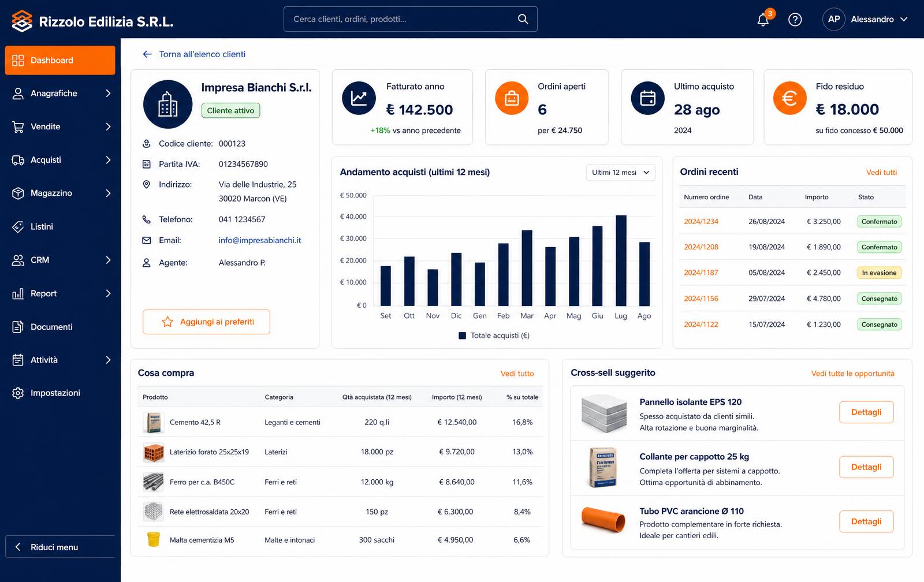Click the In evasione status badge
924x582 pixels.
tap(879, 273)
